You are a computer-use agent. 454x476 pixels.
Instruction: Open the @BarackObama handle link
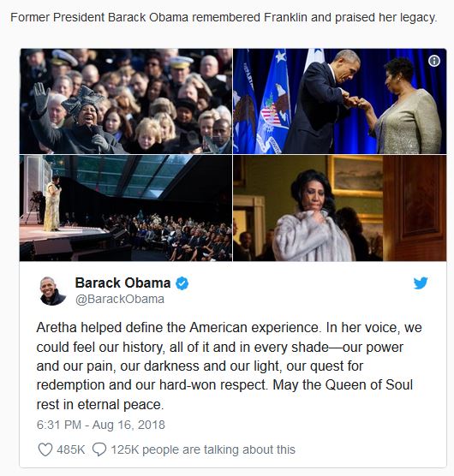coord(120,299)
